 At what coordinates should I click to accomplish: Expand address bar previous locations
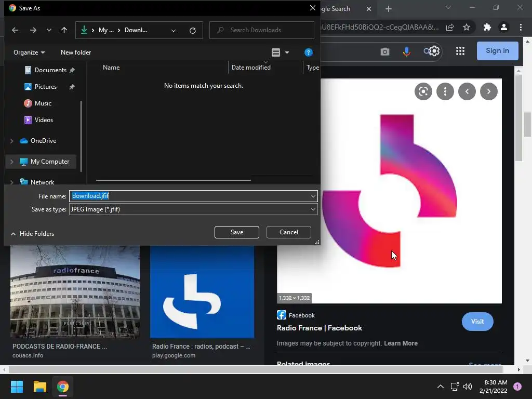click(174, 31)
